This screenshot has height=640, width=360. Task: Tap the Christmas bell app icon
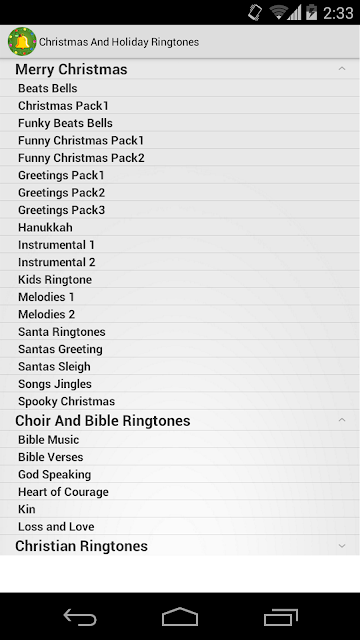coord(22,42)
